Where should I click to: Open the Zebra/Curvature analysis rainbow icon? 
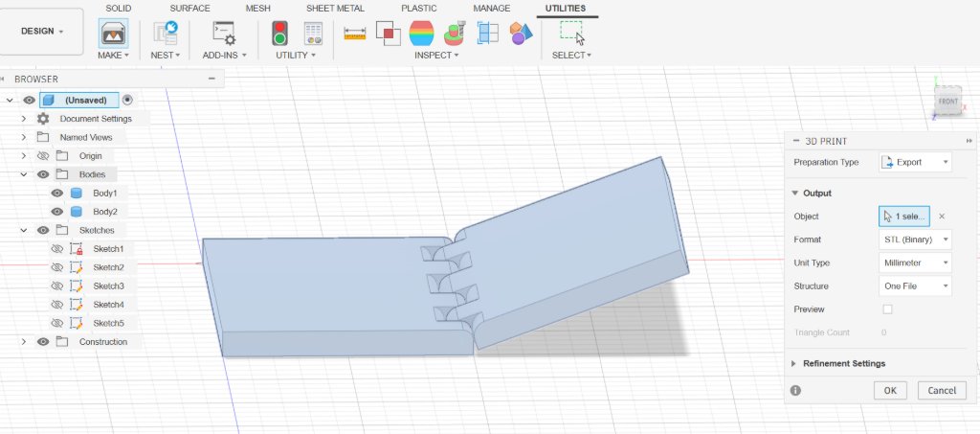point(421,34)
